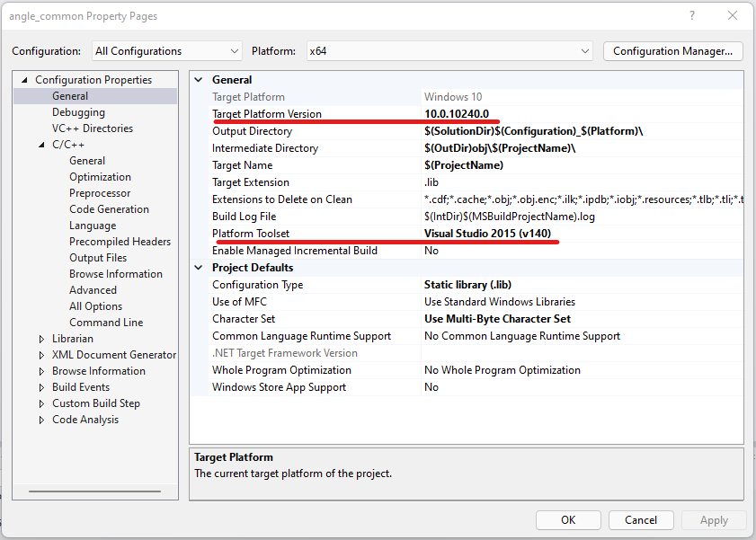The image size is (756, 540).
Task: Expand the Build Events node
Action: (42, 387)
